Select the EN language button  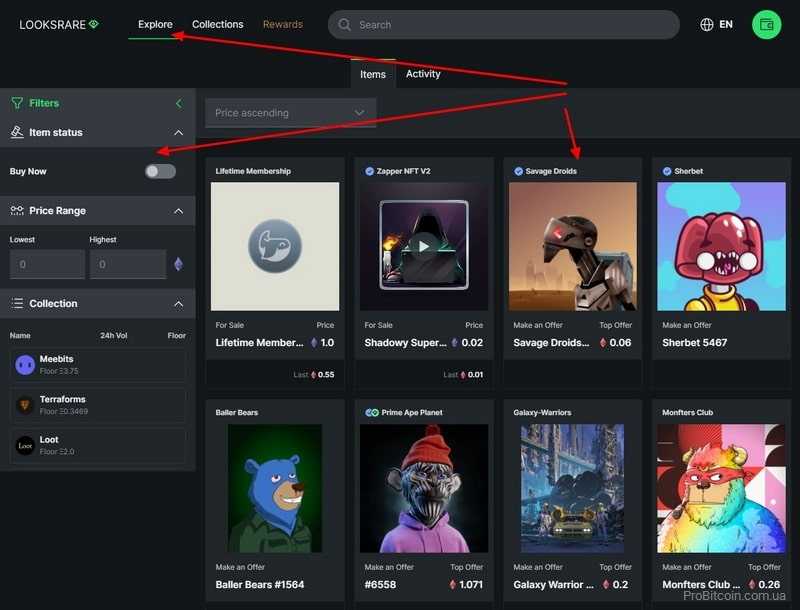click(726, 24)
